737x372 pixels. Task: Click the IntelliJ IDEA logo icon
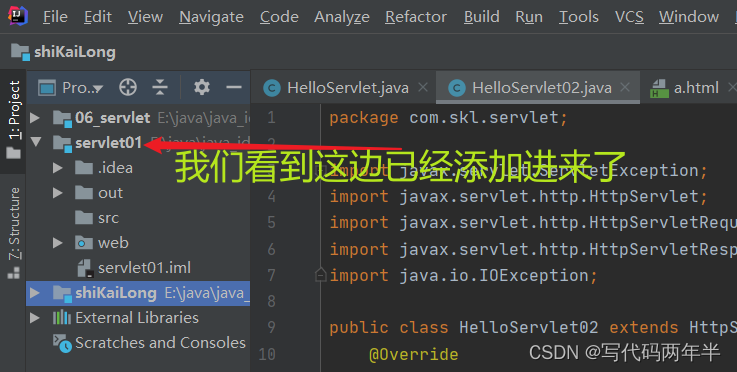tap(18, 16)
